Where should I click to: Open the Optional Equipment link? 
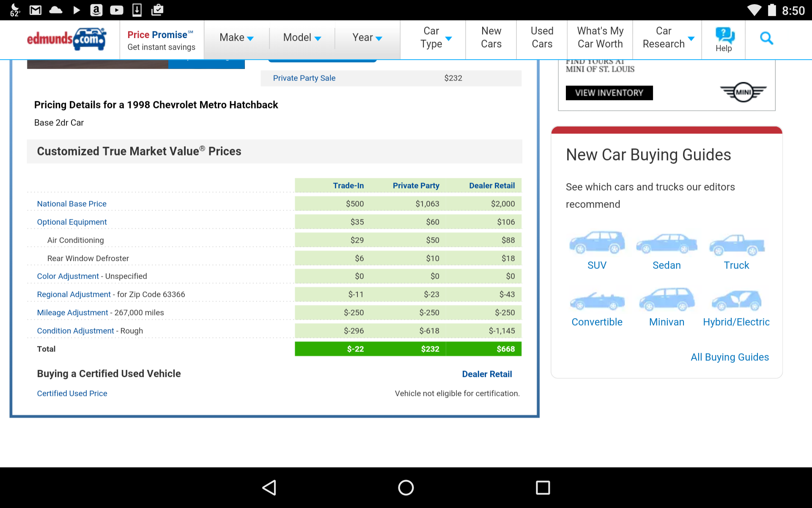pyautogui.click(x=71, y=222)
